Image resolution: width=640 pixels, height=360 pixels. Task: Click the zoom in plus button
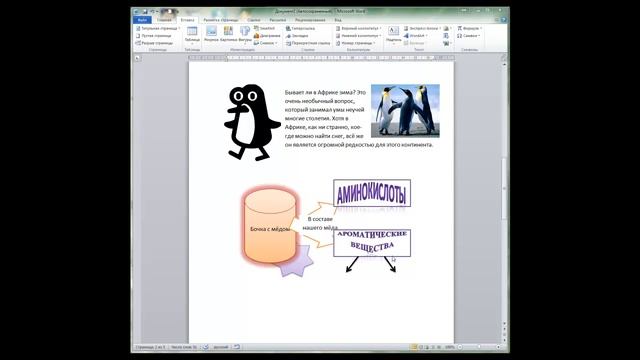click(498, 347)
